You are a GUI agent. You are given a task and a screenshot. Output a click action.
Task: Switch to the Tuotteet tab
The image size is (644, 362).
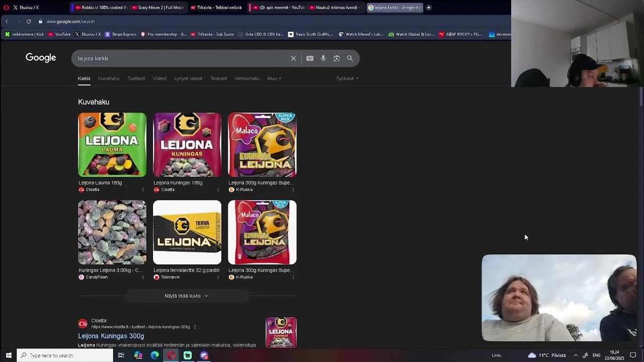(136, 78)
